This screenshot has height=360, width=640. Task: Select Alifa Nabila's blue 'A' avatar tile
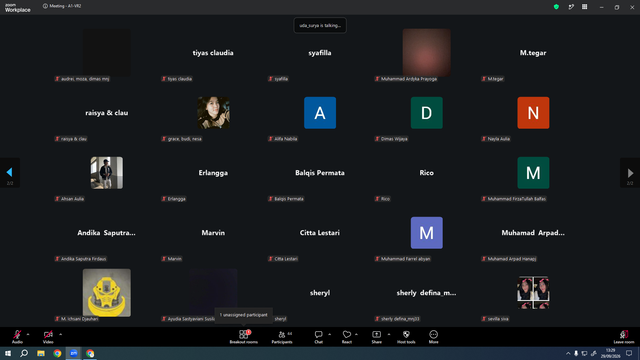point(320,113)
